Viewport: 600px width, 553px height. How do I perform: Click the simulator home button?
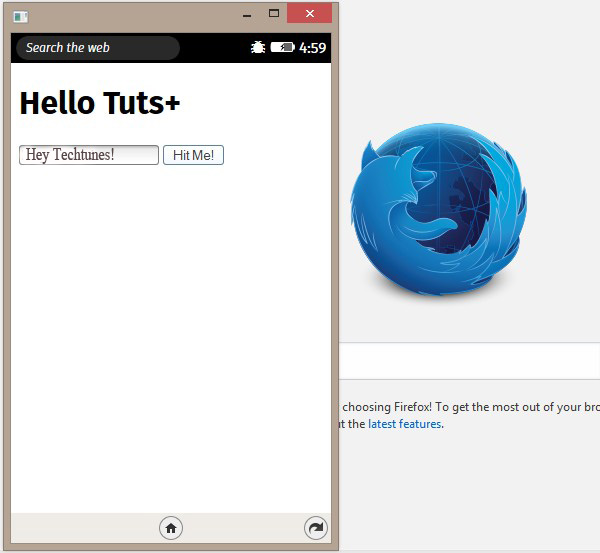[x=171, y=528]
